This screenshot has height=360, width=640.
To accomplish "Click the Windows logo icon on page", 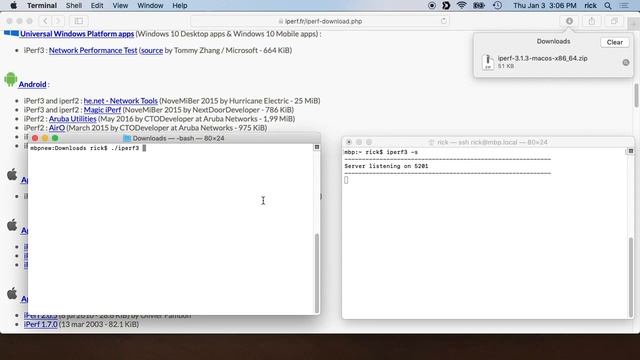I will click(11, 33).
